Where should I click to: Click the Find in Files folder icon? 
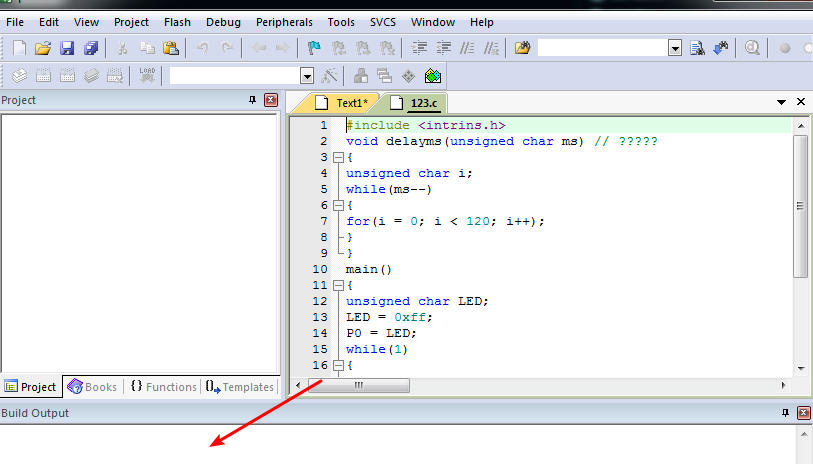tap(522, 48)
